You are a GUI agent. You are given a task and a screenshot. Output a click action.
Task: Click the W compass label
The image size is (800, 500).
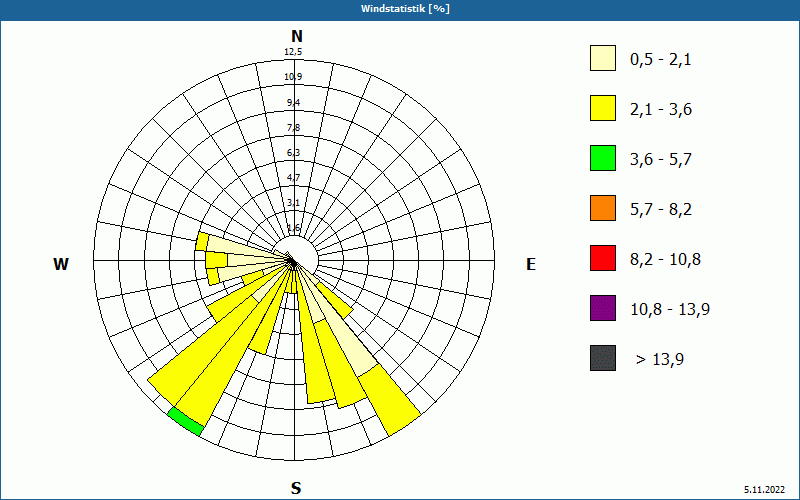(x=61, y=264)
